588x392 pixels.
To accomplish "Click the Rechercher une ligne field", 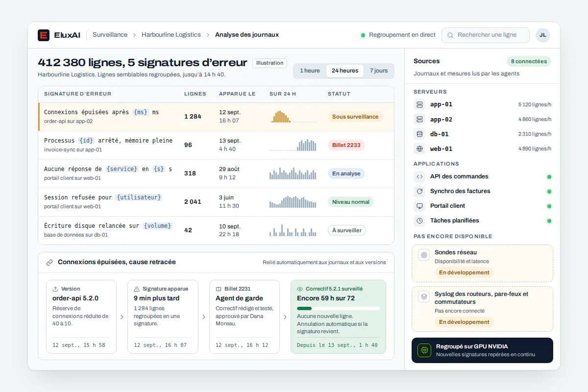I will point(486,35).
